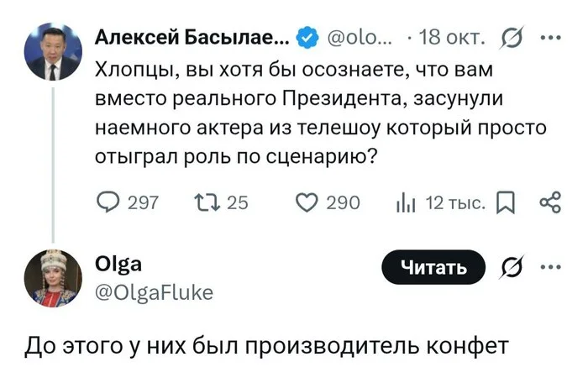Image resolution: width=588 pixels, height=383 pixels.
Task: Click the blue verified badge
Action: (x=307, y=35)
